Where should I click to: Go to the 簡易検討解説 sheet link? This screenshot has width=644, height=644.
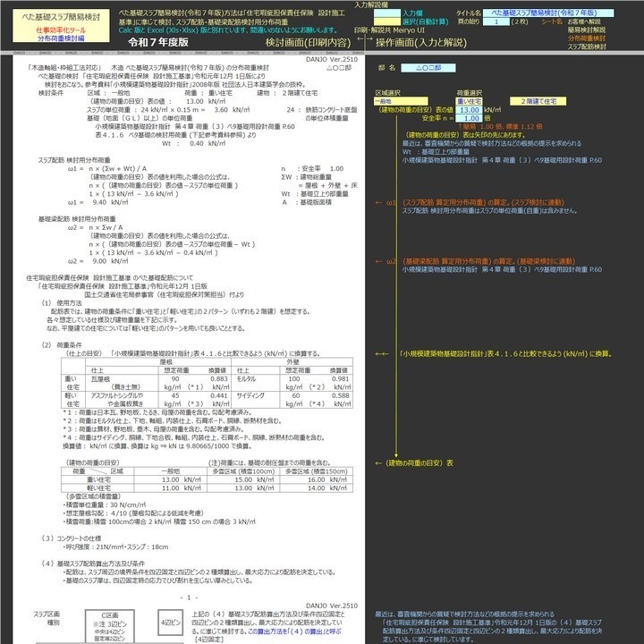tap(587, 30)
